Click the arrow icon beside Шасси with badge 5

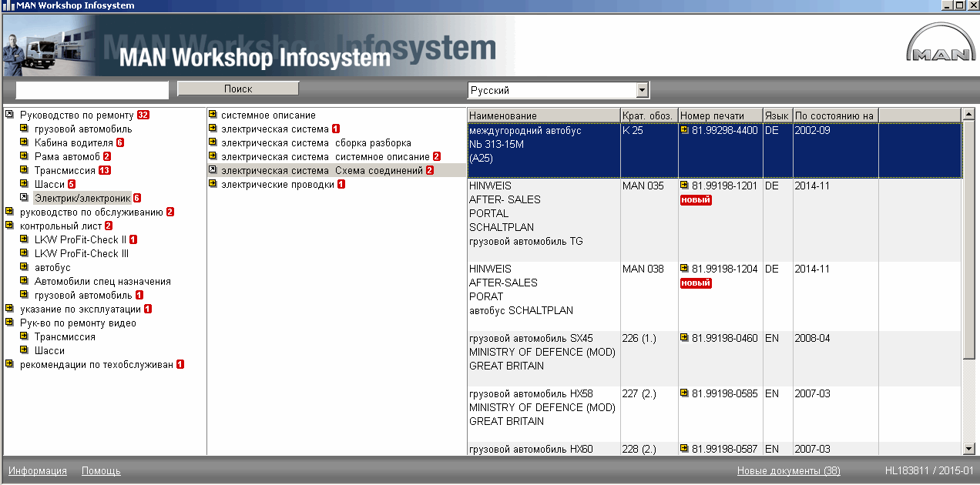tap(24, 184)
